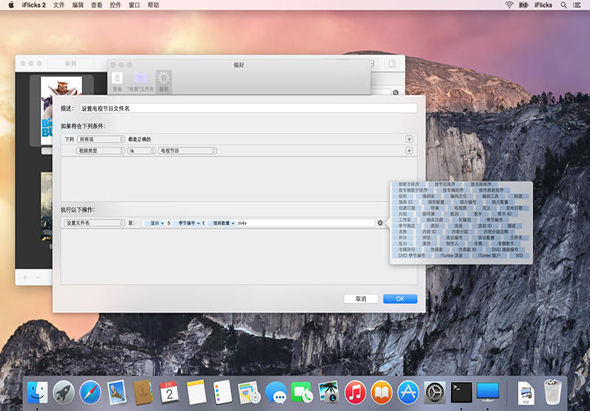Open the App Store from the Dock

(x=408, y=392)
